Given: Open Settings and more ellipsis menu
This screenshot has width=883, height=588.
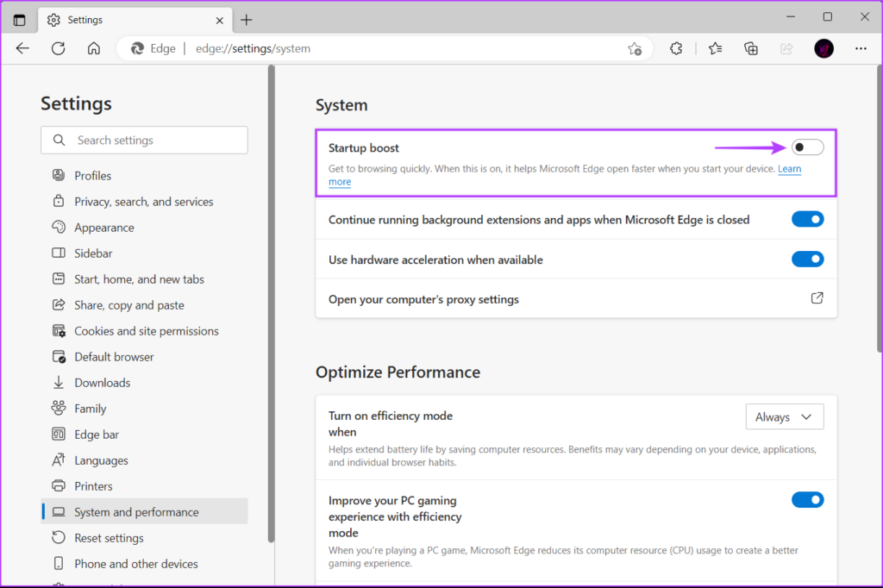Looking at the screenshot, I should 861,49.
